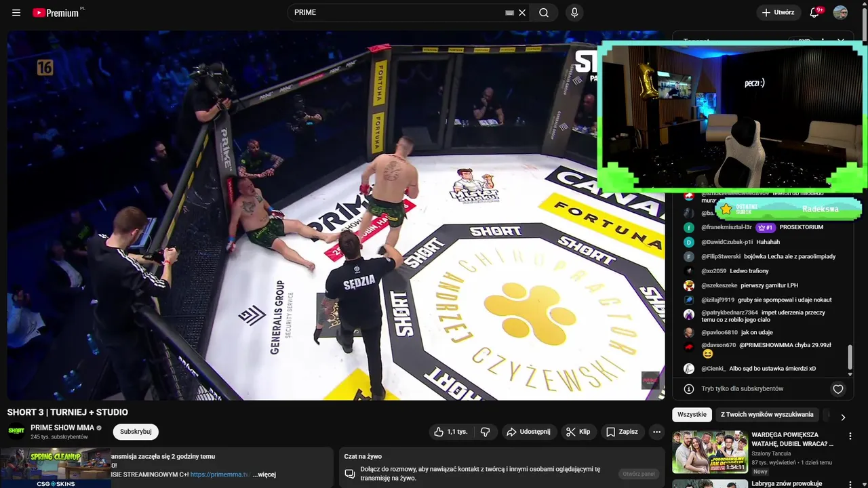Click @pavloo6810 chat avatar

click(689, 333)
